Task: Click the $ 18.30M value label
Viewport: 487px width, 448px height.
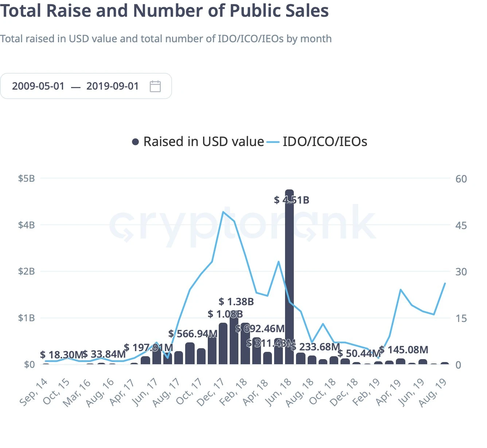Action: click(61, 353)
